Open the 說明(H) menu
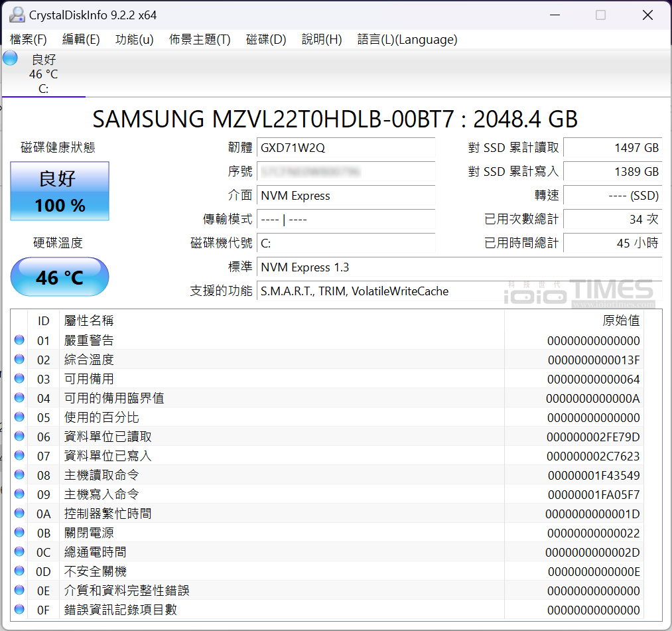This screenshot has width=672, height=631. (x=322, y=39)
